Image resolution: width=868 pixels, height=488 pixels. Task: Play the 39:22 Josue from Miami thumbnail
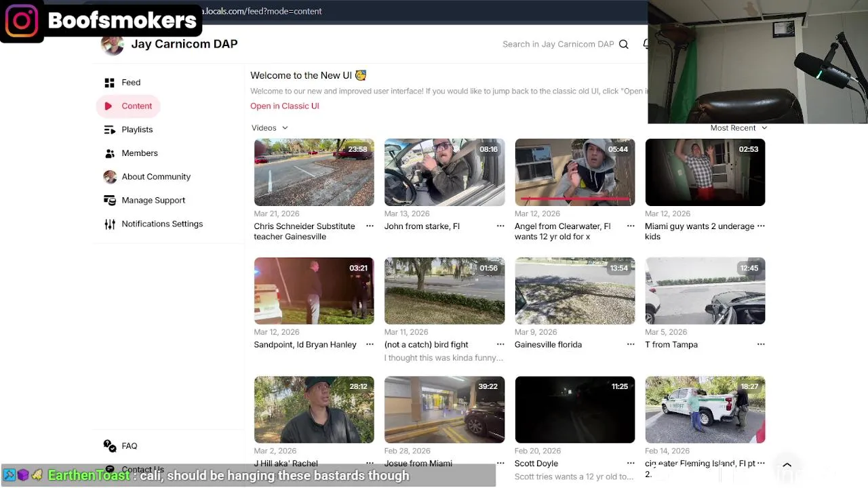click(444, 409)
